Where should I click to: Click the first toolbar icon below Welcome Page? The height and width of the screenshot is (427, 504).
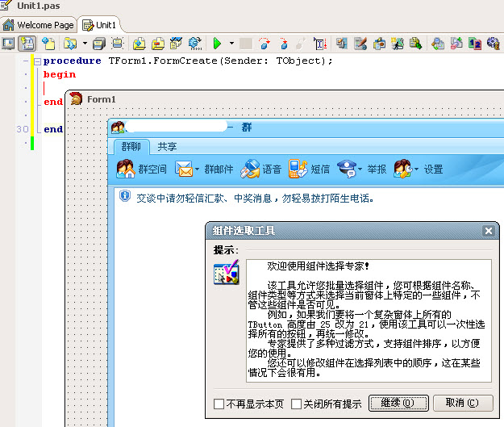click(x=8, y=44)
